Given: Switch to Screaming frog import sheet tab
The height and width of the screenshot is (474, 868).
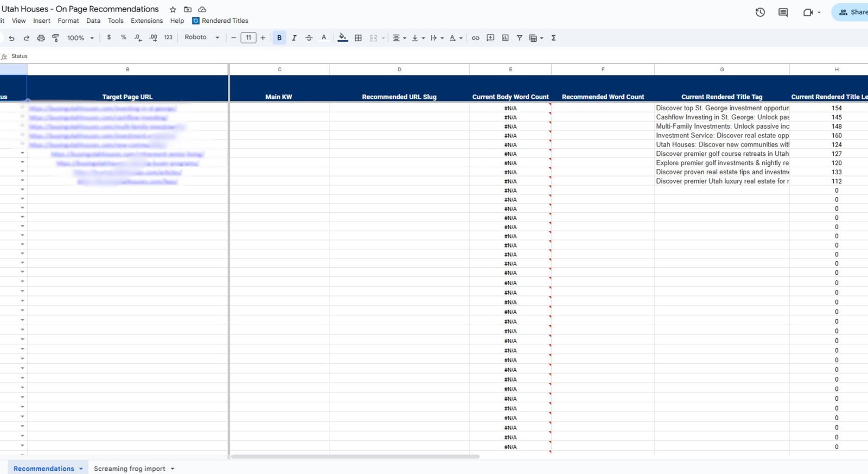Looking at the screenshot, I should tap(129, 469).
